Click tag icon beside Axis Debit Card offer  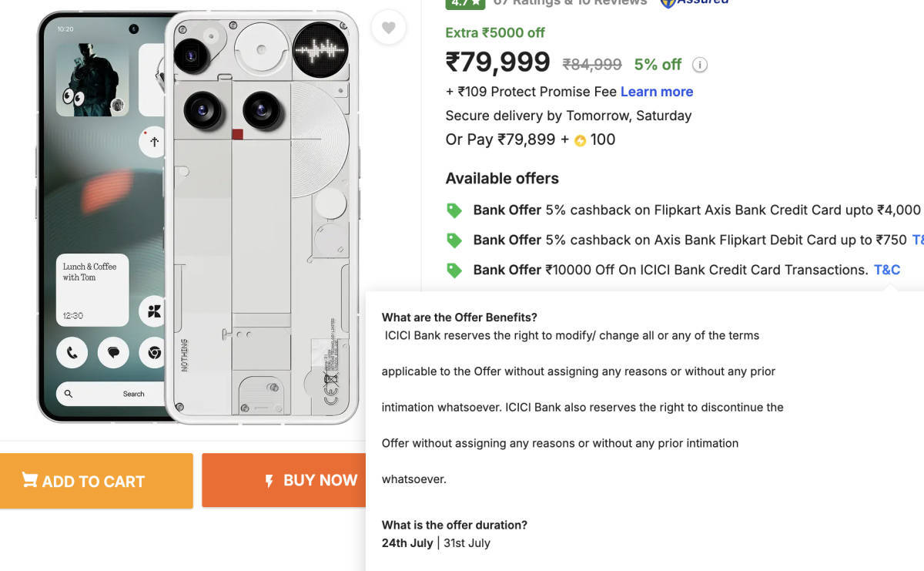coord(454,240)
